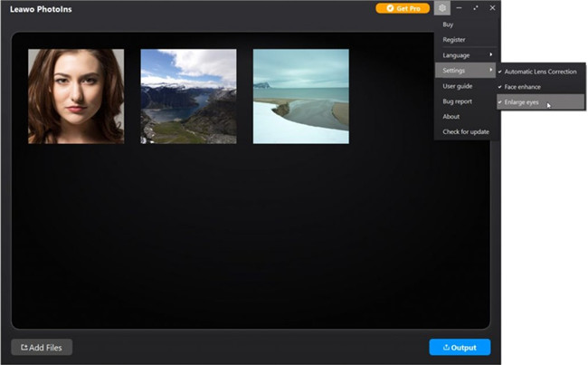Image resolution: width=588 pixels, height=365 pixels.
Task: Select Buy from the menu
Action: pyautogui.click(x=449, y=24)
